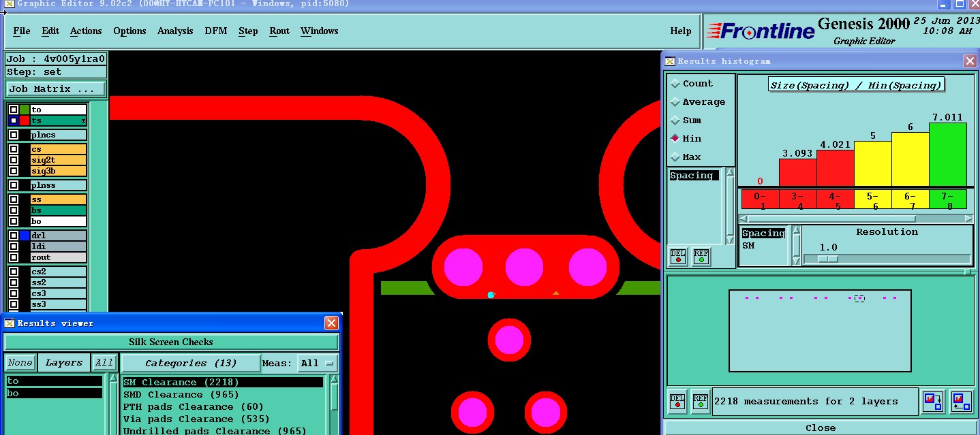
Task: Select the bs layer name row
Action: 59,210
